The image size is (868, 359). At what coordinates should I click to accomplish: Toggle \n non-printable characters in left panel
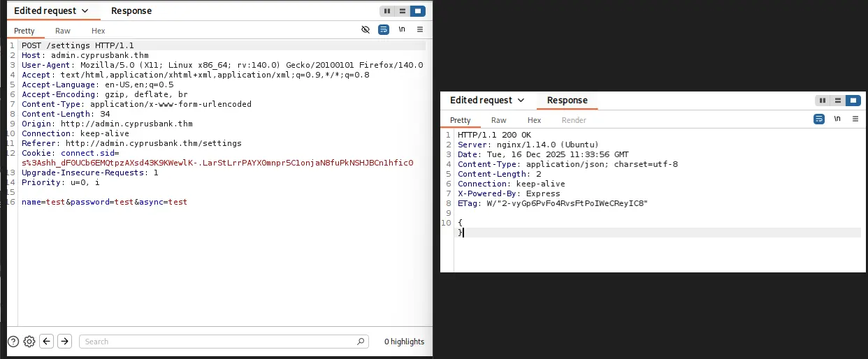(x=402, y=30)
